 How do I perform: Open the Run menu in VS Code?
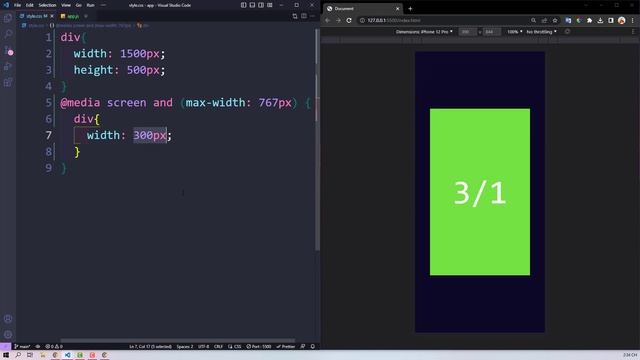pyautogui.click(x=90, y=5)
